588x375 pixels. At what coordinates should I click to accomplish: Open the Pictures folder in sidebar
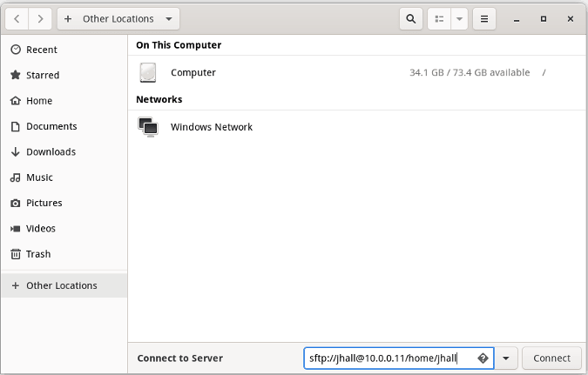pos(44,203)
